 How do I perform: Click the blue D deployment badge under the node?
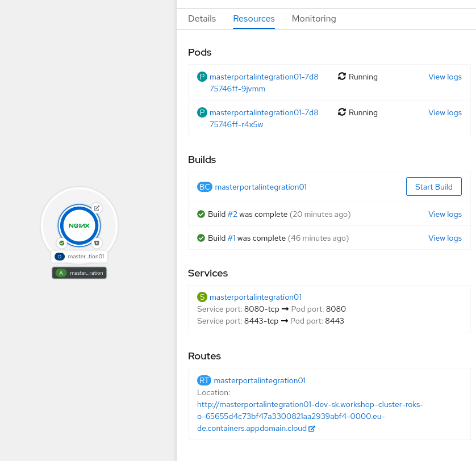(x=60, y=256)
